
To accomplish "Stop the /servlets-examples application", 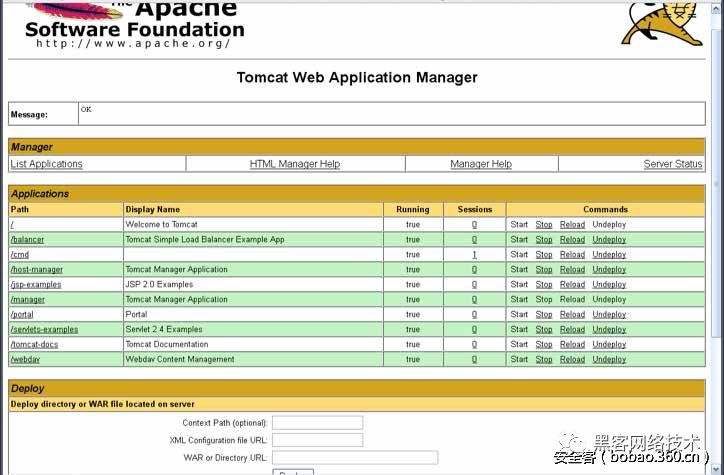I will click(544, 330).
